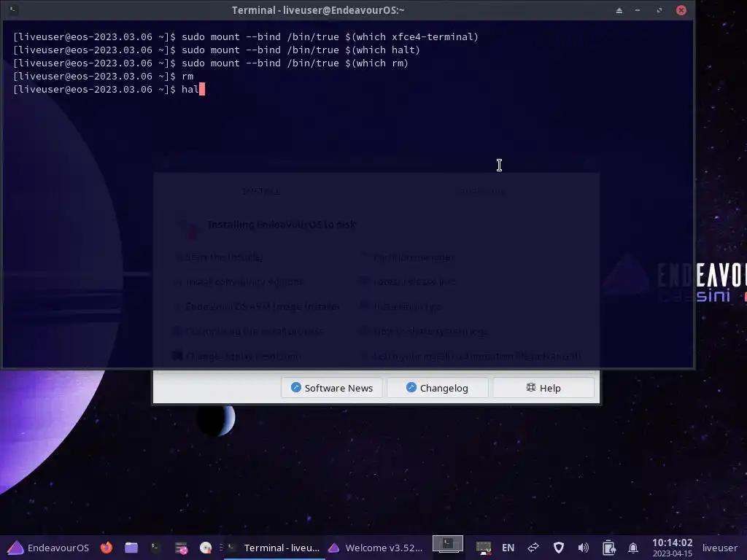
Task: Click the line mounting over xfce4-terminal
Action: point(245,36)
